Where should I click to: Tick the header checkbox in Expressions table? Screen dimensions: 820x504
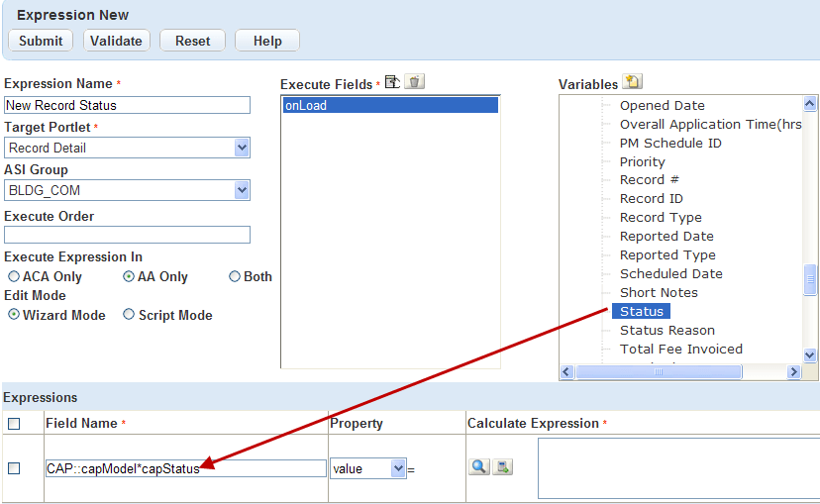[14, 424]
